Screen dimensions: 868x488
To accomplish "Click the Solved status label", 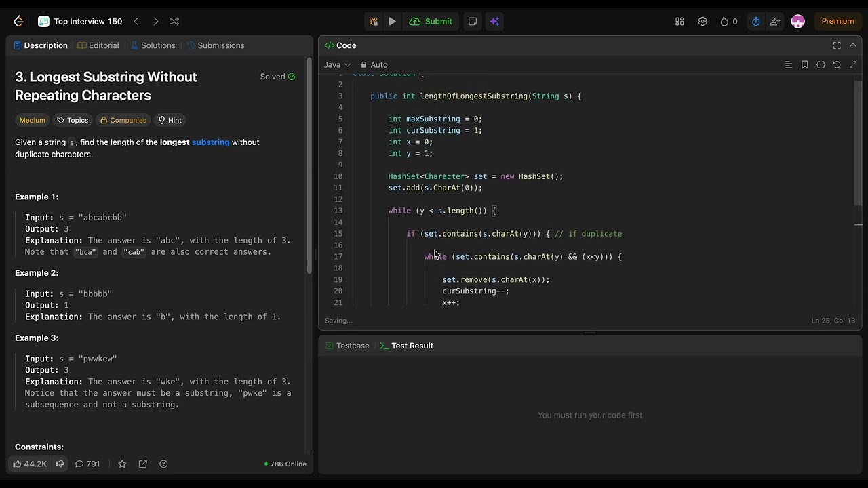I will pyautogui.click(x=277, y=77).
